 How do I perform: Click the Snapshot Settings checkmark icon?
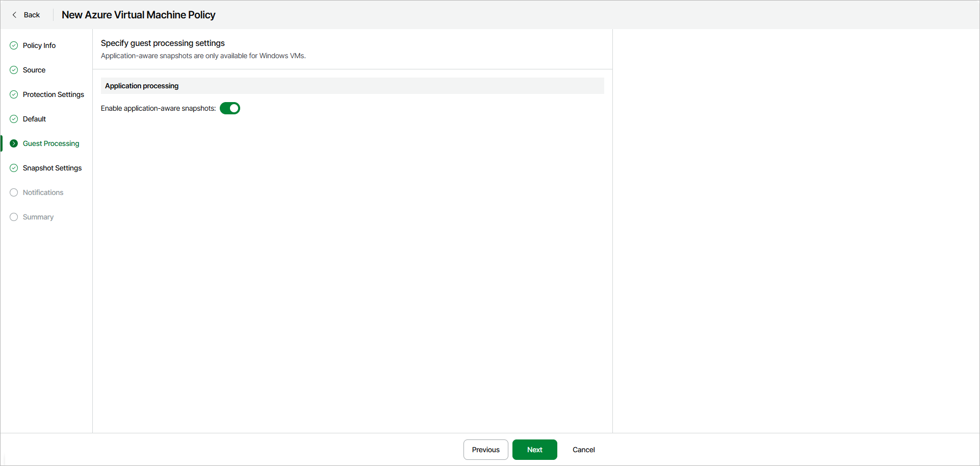(13, 168)
